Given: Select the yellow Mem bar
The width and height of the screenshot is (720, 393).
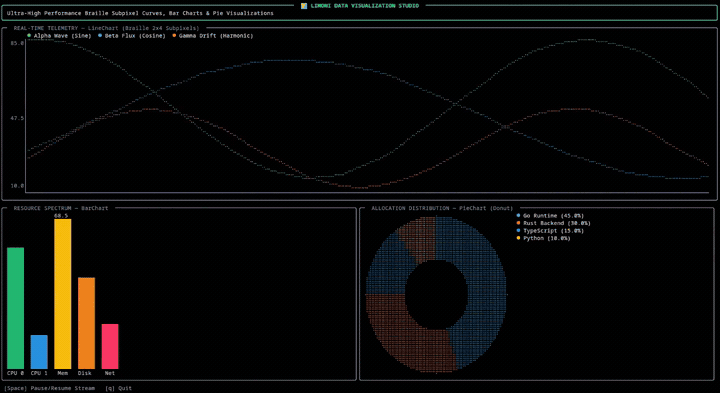Looking at the screenshot, I should coord(63,294).
